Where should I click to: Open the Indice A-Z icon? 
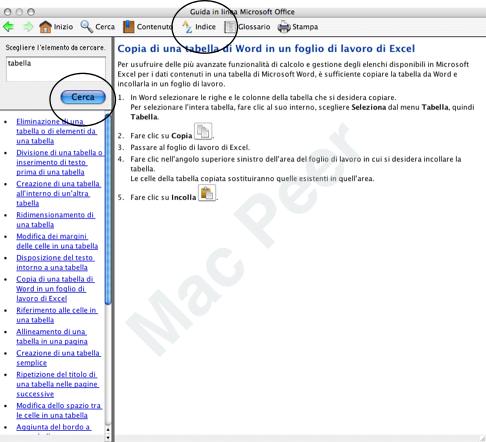(187, 27)
